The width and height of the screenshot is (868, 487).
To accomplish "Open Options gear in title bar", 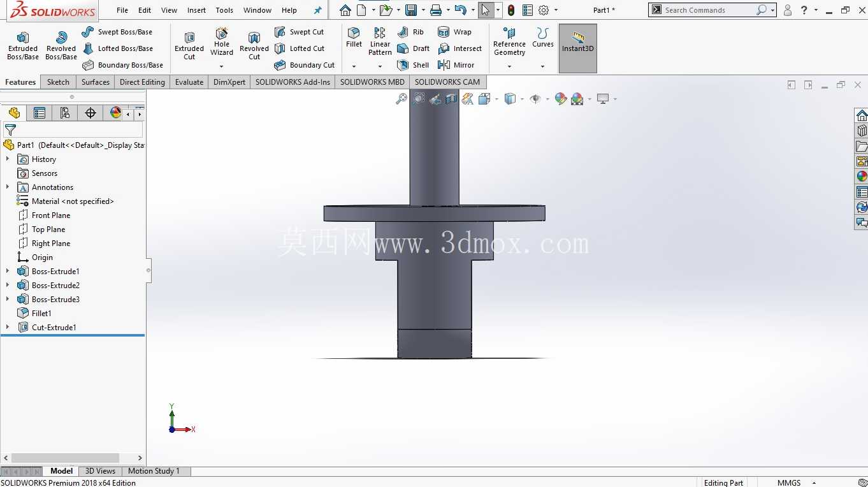I will pyautogui.click(x=544, y=10).
